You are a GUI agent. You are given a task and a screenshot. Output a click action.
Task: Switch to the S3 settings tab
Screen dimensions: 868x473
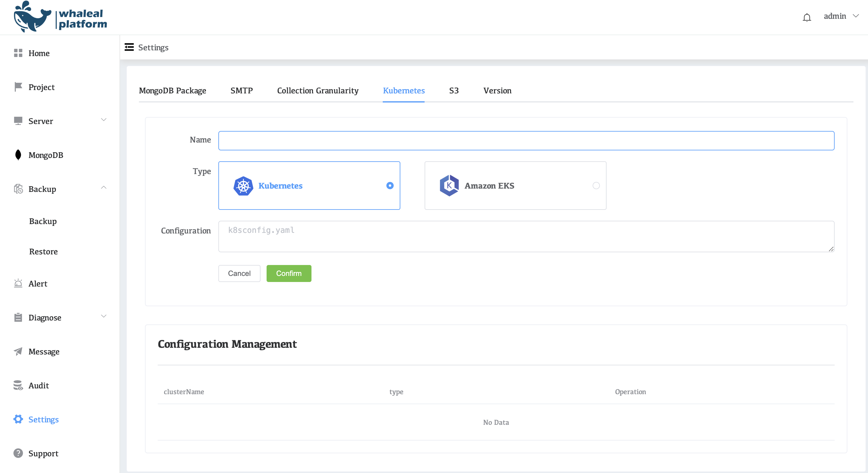[454, 90]
